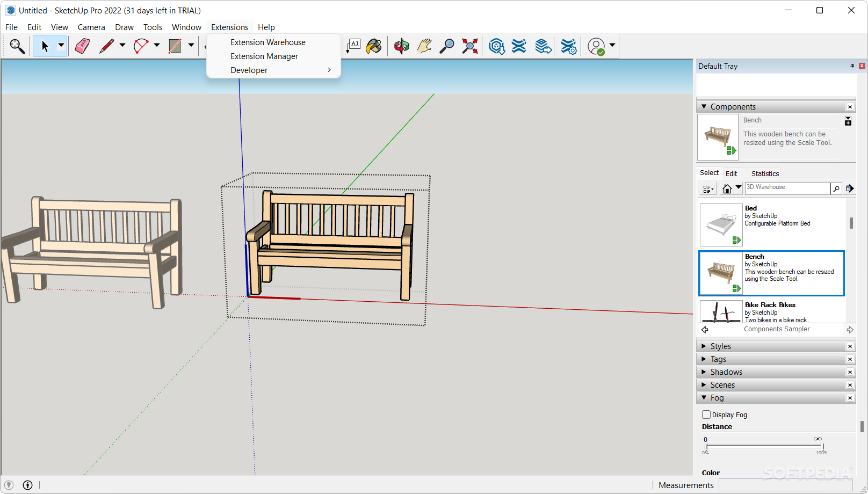Open the Help menu
This screenshot has width=868, height=494.
pos(266,27)
